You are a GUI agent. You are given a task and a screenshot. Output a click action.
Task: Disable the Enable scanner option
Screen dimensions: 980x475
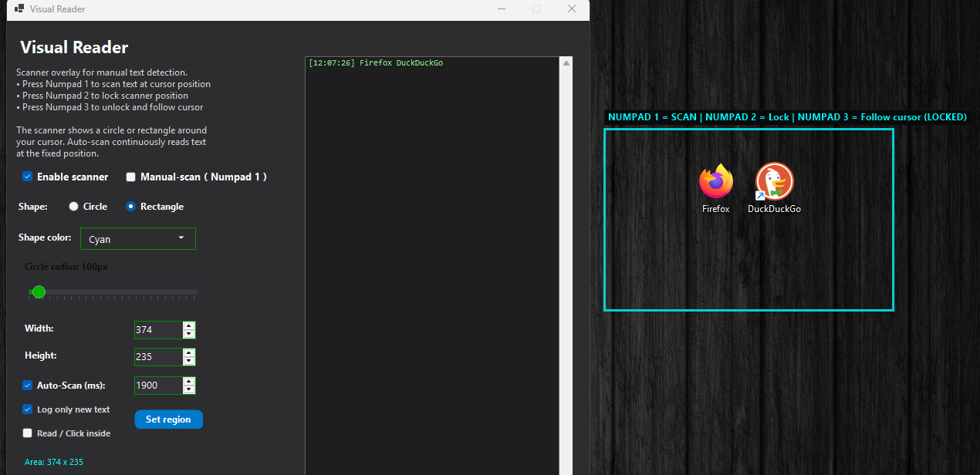pos(27,177)
